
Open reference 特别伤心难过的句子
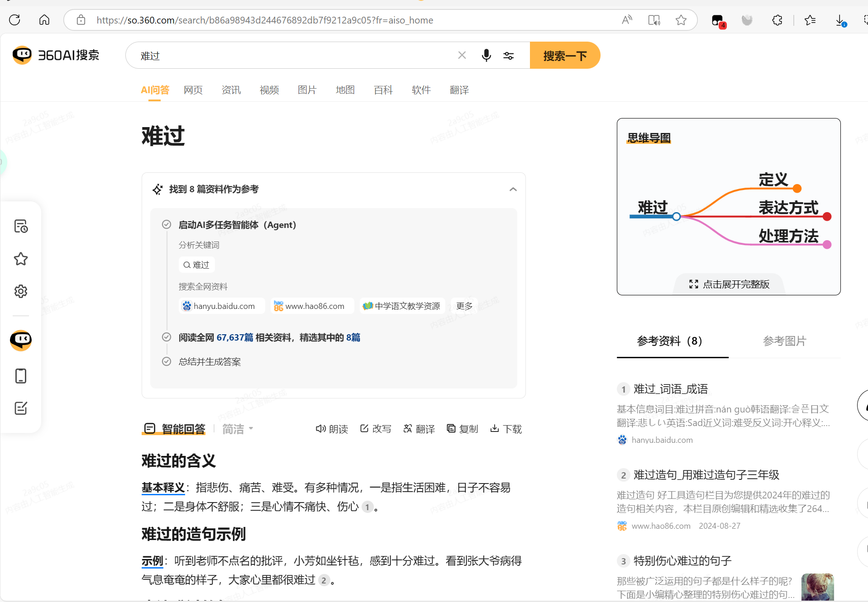point(682,561)
